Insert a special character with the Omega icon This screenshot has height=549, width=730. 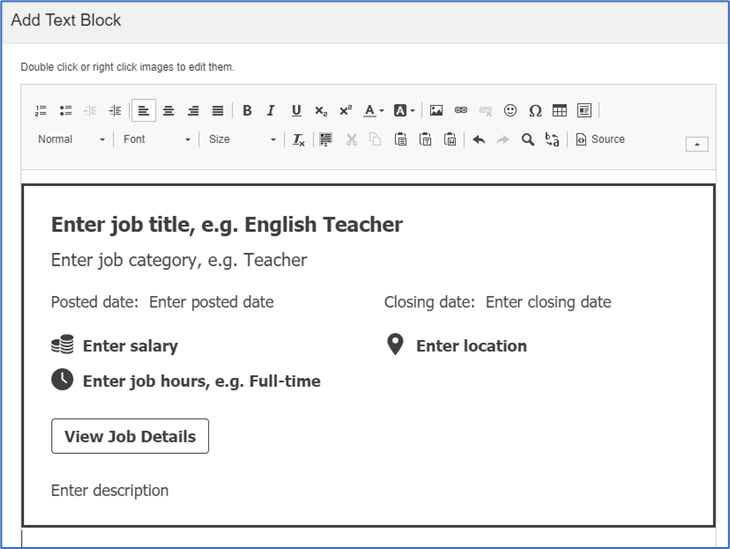[x=535, y=111]
